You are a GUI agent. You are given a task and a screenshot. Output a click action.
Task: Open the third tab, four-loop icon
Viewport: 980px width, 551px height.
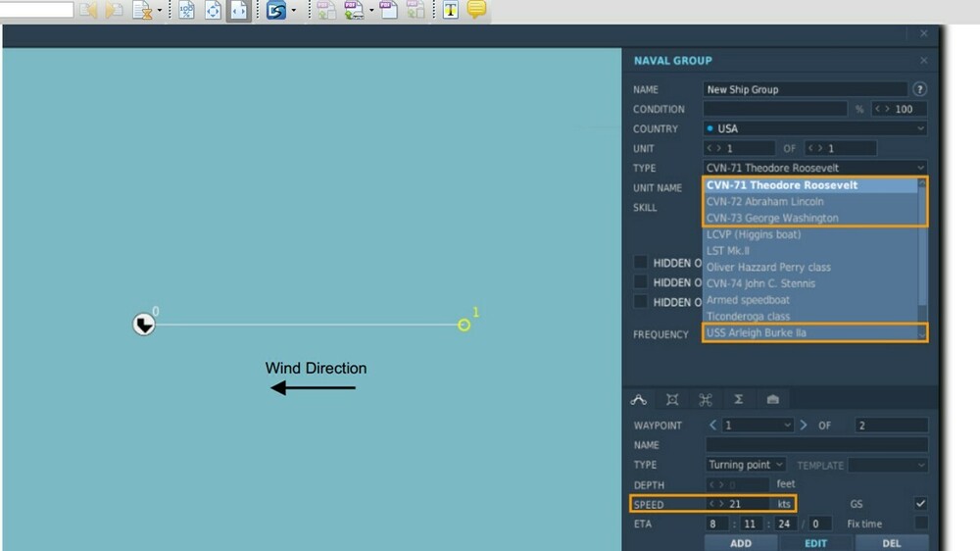705,400
